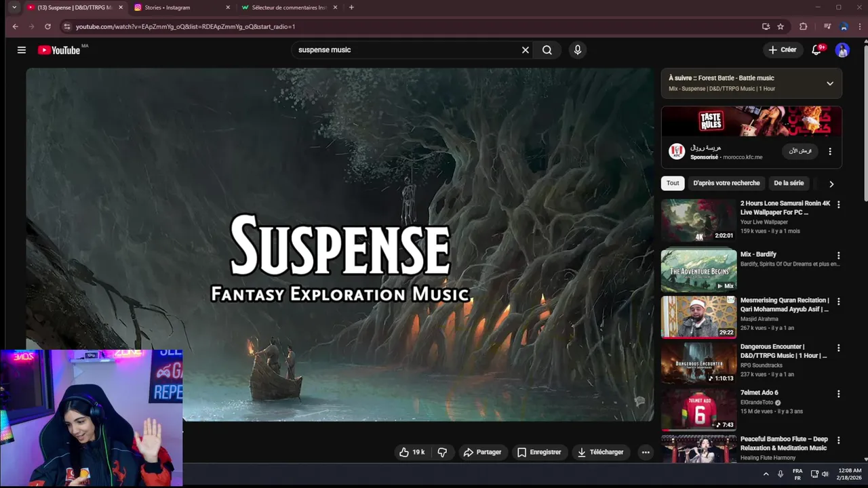Open options for Mix - Bardify
Image resolution: width=868 pixels, height=488 pixels.
click(838, 256)
